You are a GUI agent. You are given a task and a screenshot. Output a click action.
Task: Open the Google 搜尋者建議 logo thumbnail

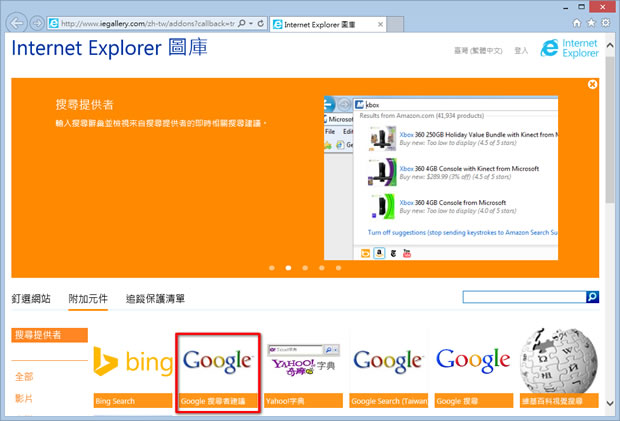(218, 361)
